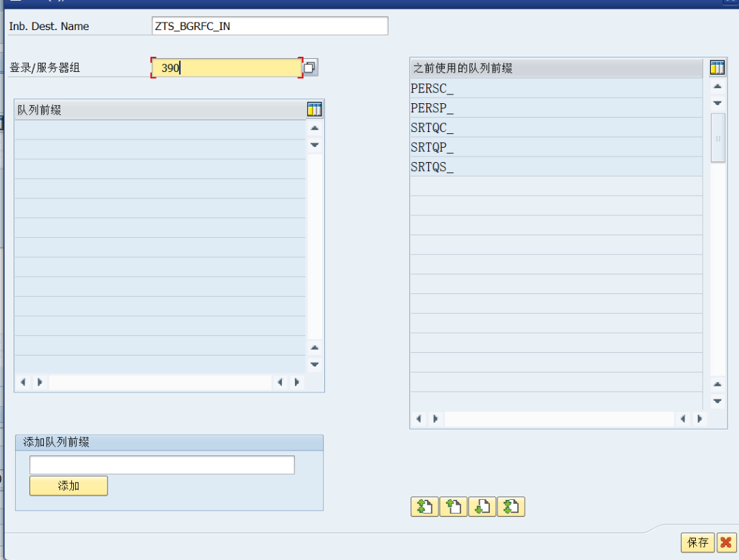This screenshot has width=739, height=560.
Task: Go to next page with single-arrow-down button
Action: pos(482,507)
